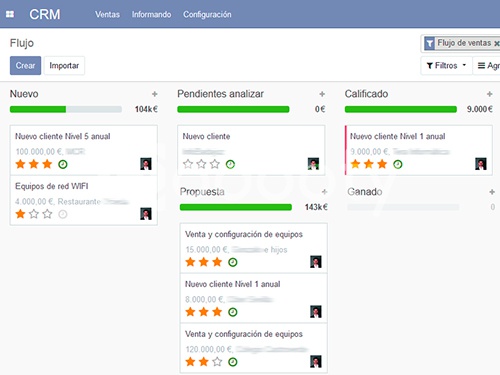This screenshot has width=500, height=375.
Task: Remove the Flujo de ventas filter tag
Action: [x=496, y=43]
